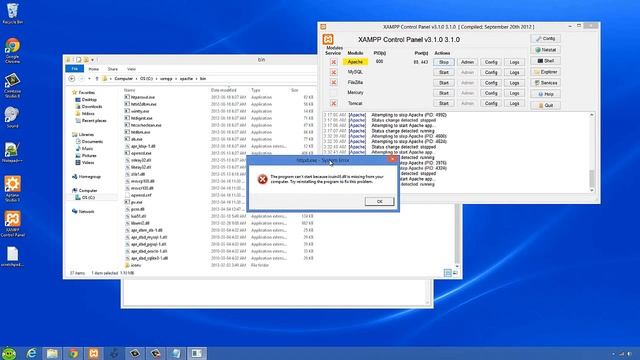Go up one folder level in Explorer
The image size is (640, 360).
coord(97,78)
